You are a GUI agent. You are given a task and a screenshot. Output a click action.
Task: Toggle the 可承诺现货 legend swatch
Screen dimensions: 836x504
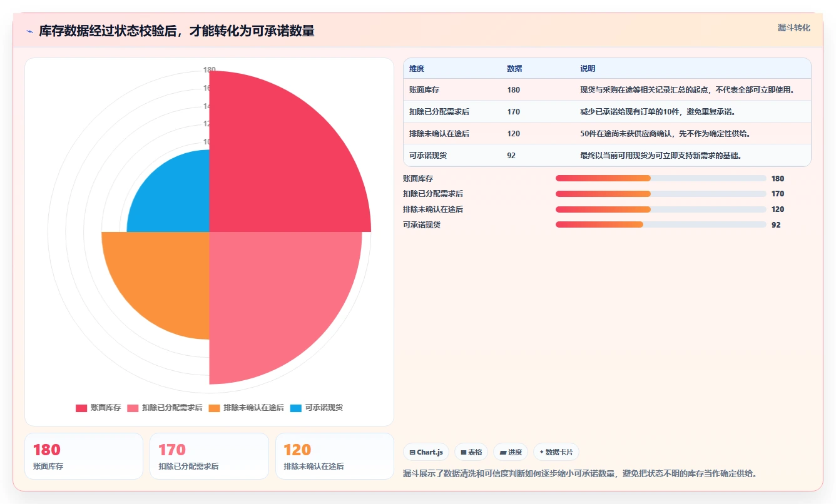tap(295, 408)
